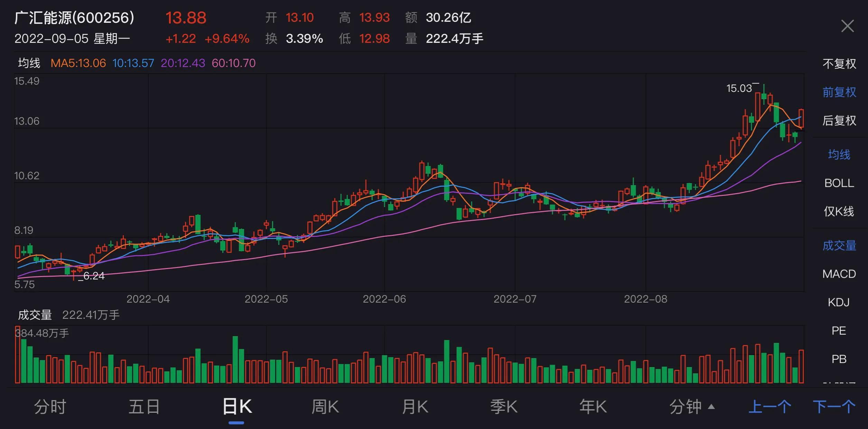Click the change percent +9.64%
The image size is (868, 429).
(x=227, y=38)
